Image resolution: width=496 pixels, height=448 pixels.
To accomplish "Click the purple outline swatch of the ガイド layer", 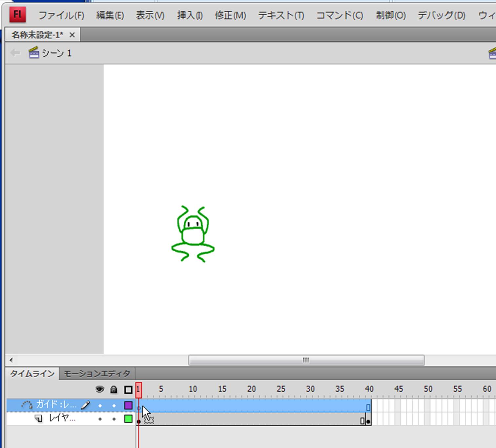I will (128, 405).
